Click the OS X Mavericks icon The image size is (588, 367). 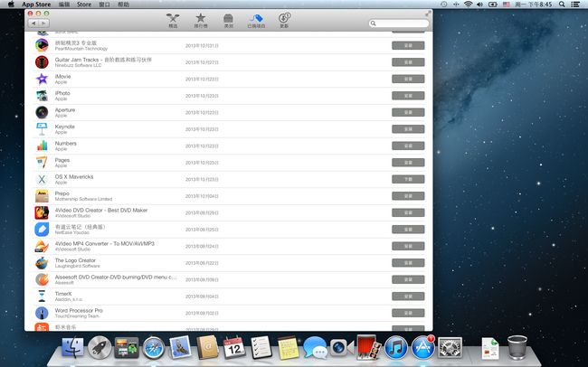pyautogui.click(x=42, y=179)
